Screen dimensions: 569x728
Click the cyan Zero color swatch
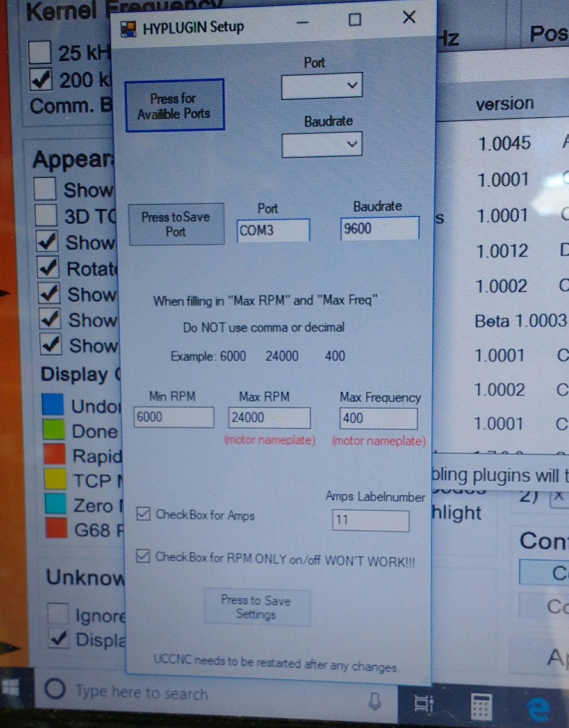click(x=56, y=504)
